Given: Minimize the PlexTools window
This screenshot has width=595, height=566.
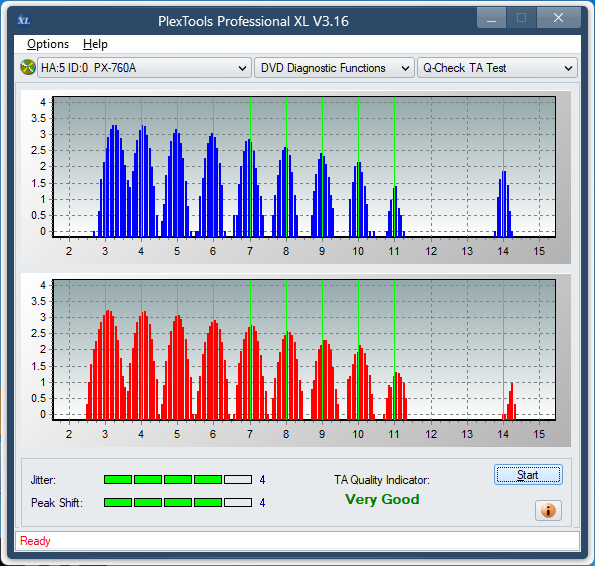Looking at the screenshot, I should (x=491, y=18).
